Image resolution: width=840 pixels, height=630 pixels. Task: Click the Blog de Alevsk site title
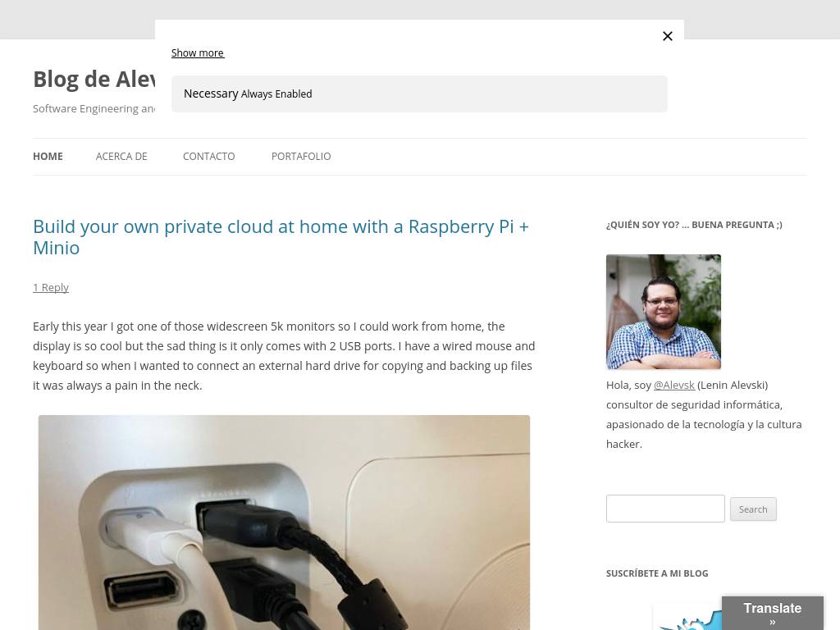click(94, 80)
